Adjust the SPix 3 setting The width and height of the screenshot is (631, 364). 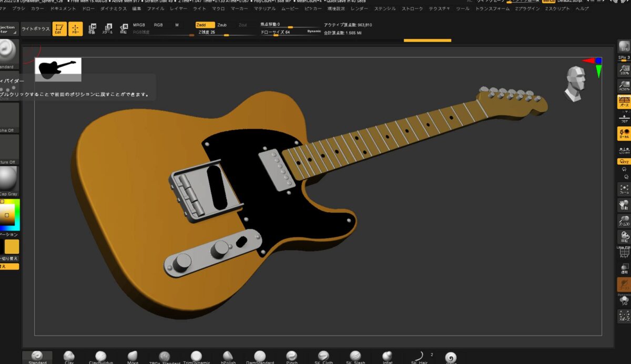click(624, 58)
